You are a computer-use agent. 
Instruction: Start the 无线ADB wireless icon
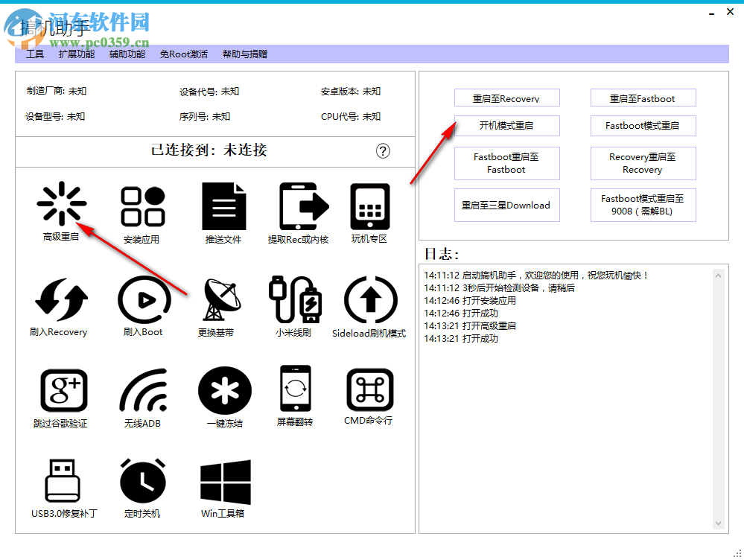(143, 389)
